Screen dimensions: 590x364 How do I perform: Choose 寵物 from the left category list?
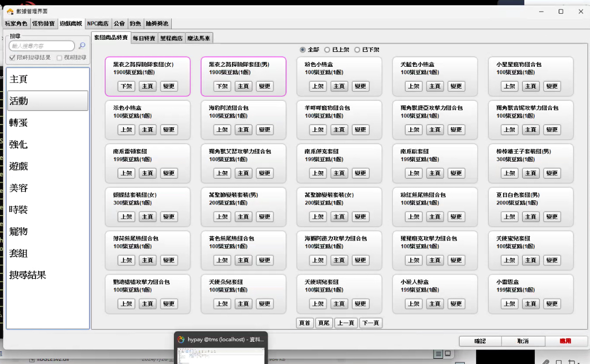point(19,231)
